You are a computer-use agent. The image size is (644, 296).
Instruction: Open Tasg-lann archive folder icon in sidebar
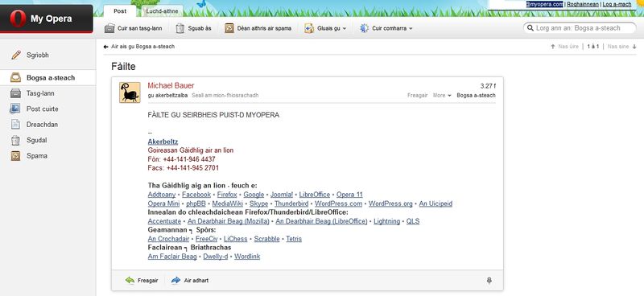click(15, 93)
